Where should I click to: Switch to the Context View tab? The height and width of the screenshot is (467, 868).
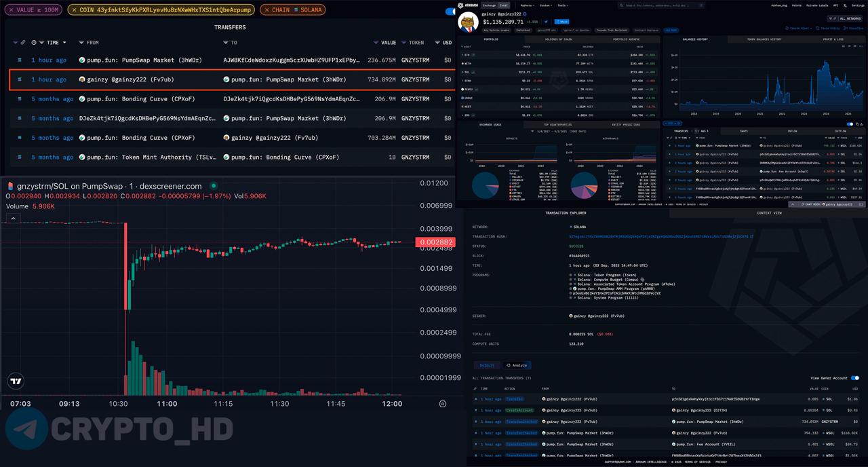tap(769, 213)
